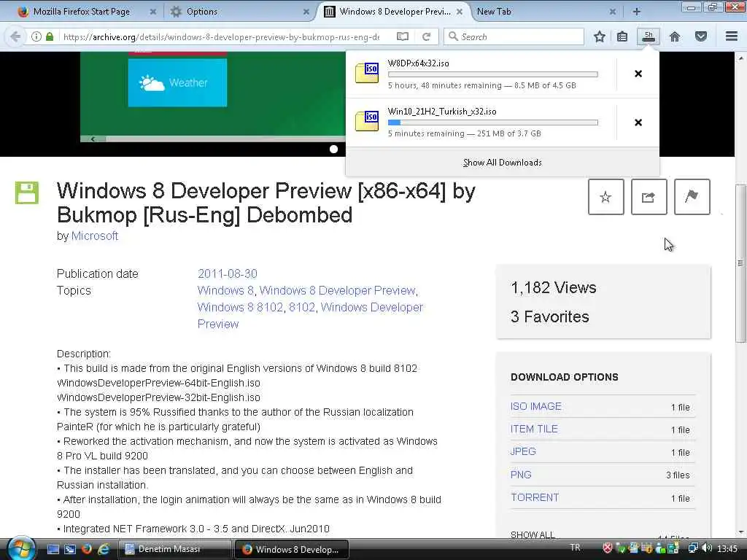Click the Pocket save icon

(x=701, y=36)
